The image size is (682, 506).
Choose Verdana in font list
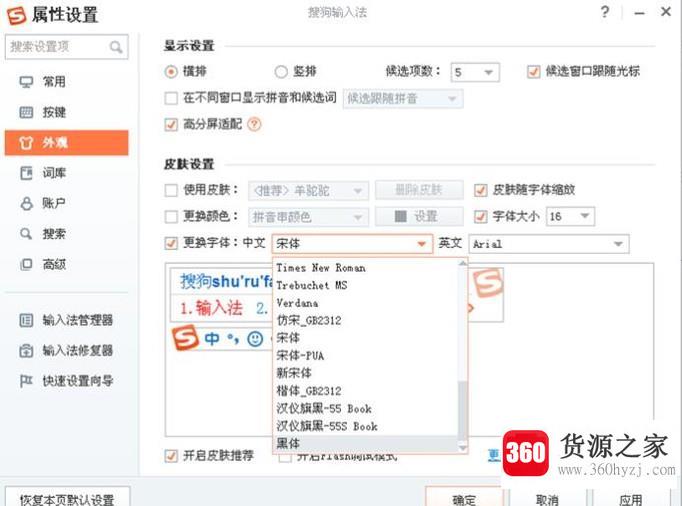[x=365, y=303]
